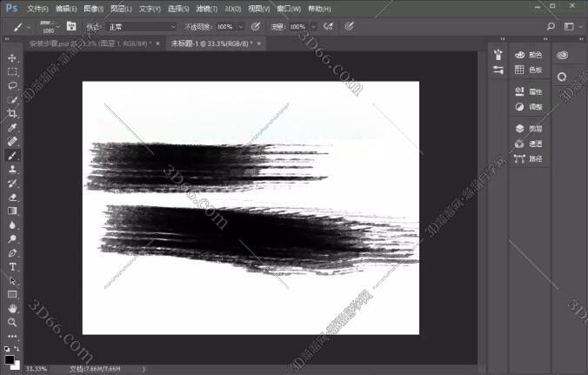Click the foreground color swatch
Viewport: 588px width, 375px height.
tap(9, 358)
